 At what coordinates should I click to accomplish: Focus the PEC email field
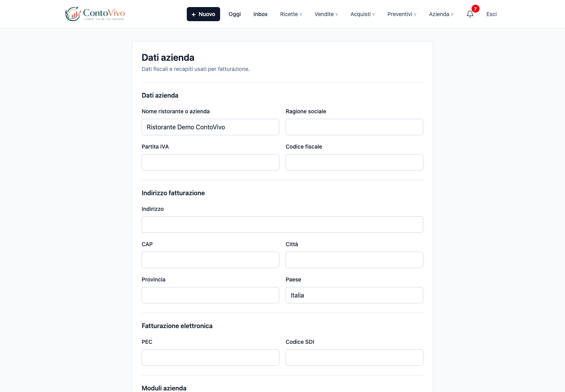(x=210, y=358)
